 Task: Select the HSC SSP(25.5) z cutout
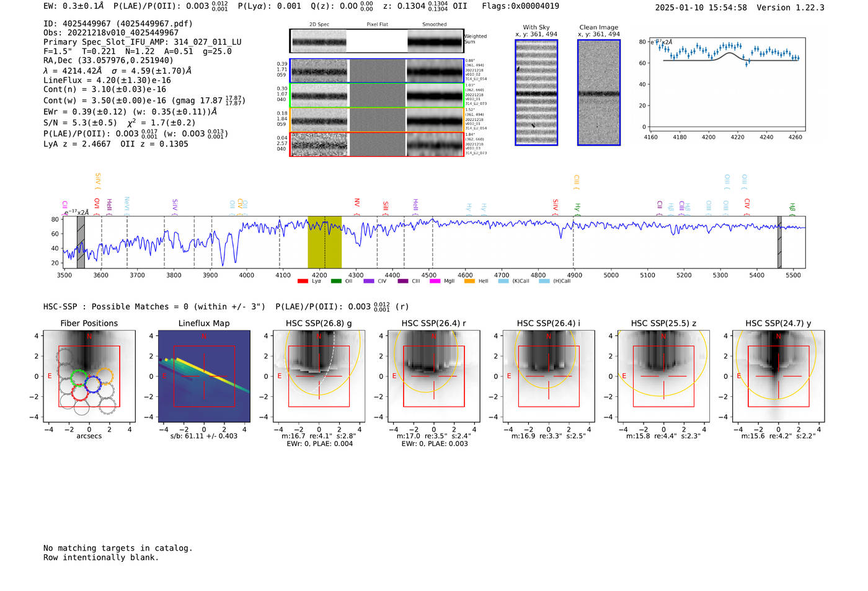[663, 376]
